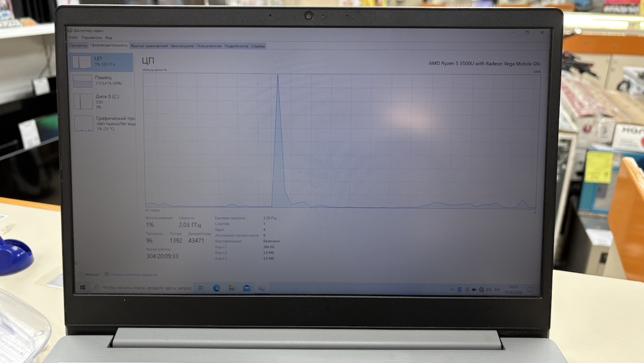Click the GPU mini graph thumbnail
Screen dimensions: 644x363
tap(84, 124)
